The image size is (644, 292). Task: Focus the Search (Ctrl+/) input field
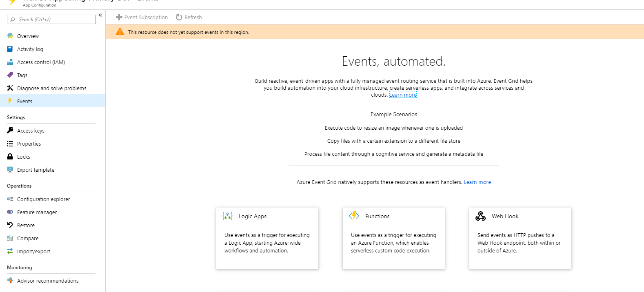point(51,20)
